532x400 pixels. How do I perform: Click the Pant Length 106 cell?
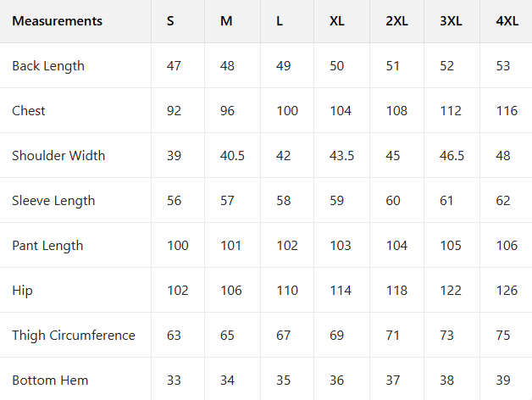click(x=507, y=246)
